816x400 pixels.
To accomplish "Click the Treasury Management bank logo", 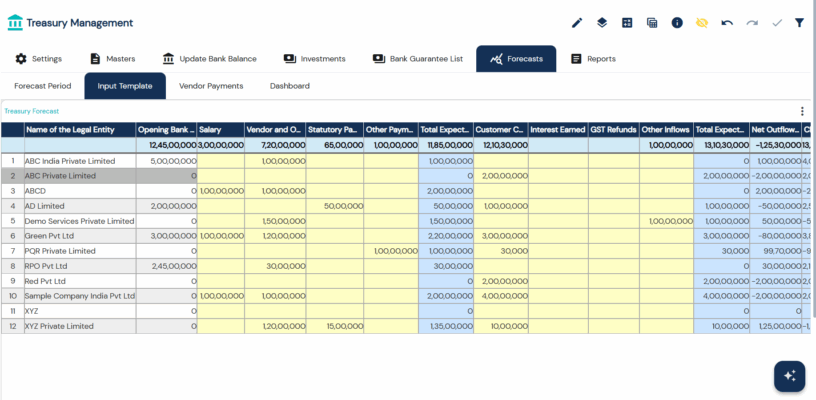I will (15, 22).
